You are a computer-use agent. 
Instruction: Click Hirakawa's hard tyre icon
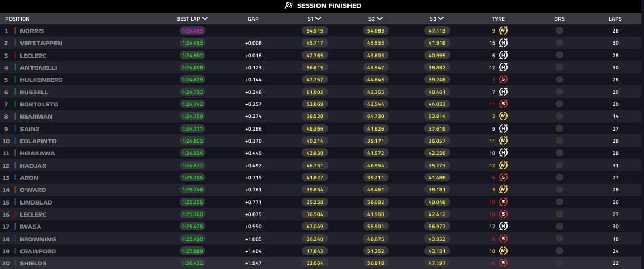503,153
